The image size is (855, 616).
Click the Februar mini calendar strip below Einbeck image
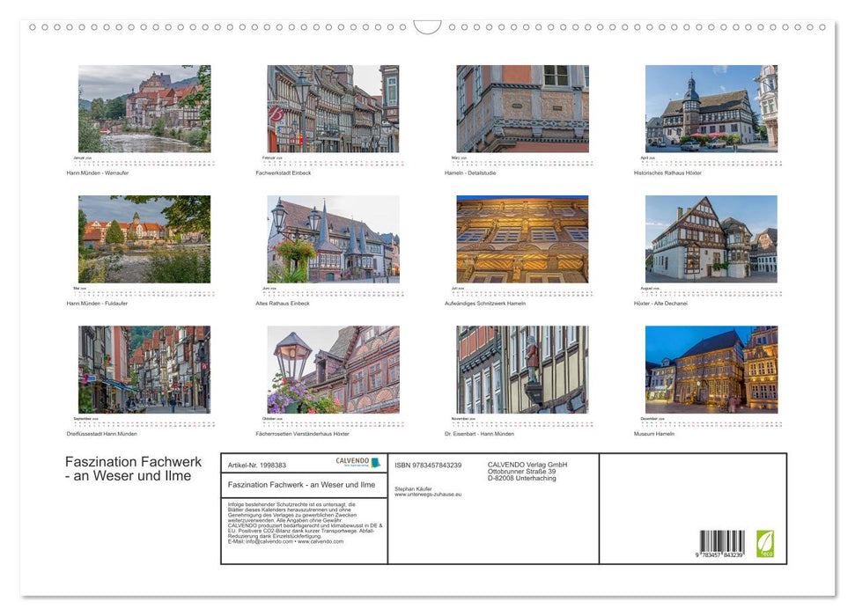coord(333,162)
